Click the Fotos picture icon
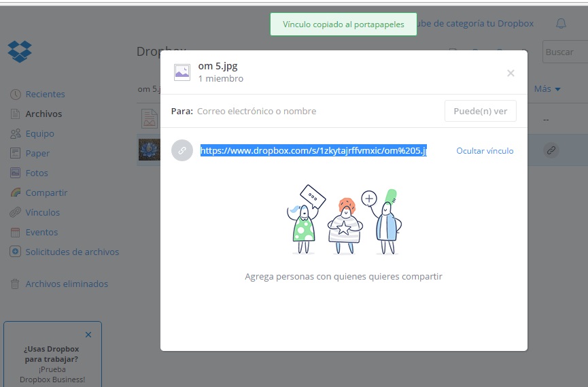 point(16,173)
